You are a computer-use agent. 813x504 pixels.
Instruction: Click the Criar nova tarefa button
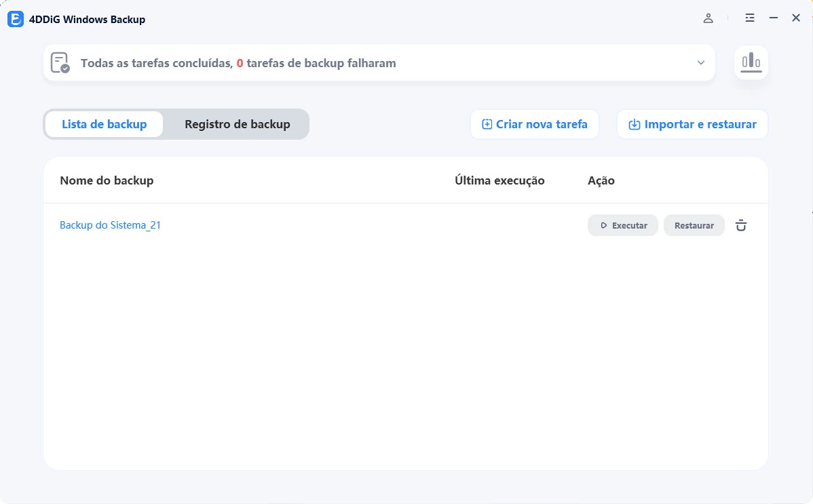coord(535,124)
